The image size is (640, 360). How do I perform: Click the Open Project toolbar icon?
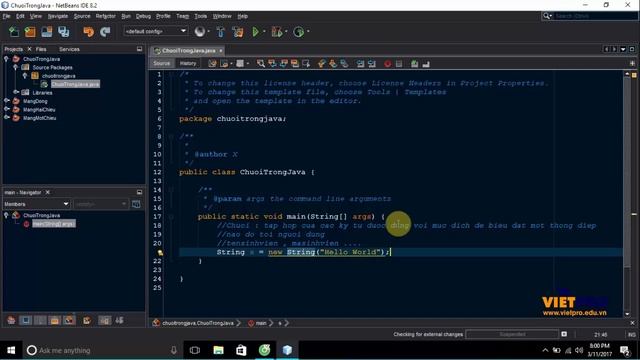(47, 32)
